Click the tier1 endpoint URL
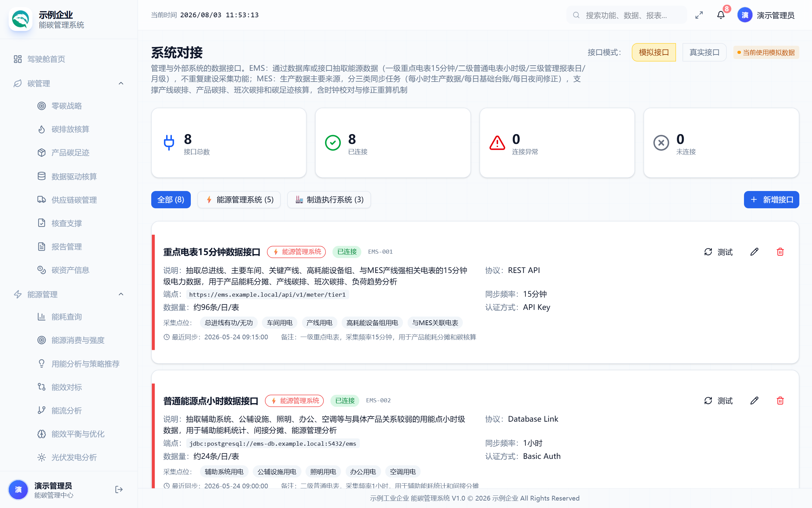Viewport: 812px width, 508px height. coord(267,294)
